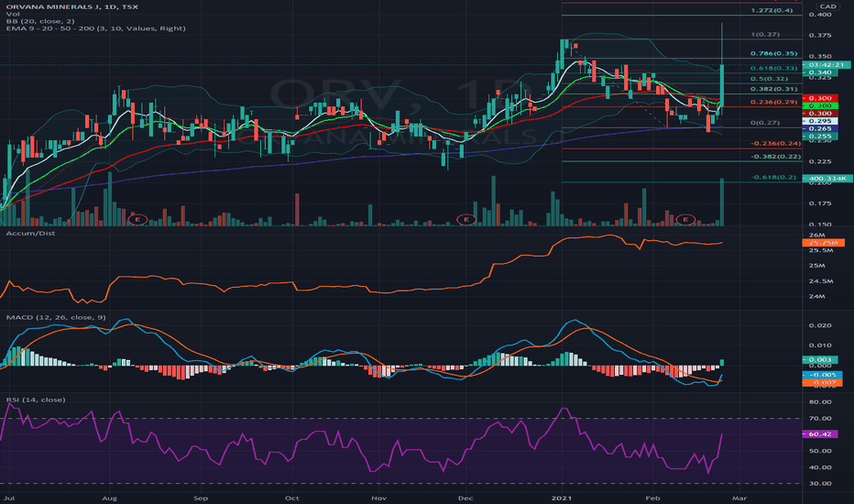Click the -0.382(0.22) Fibonacci level label

point(776,157)
